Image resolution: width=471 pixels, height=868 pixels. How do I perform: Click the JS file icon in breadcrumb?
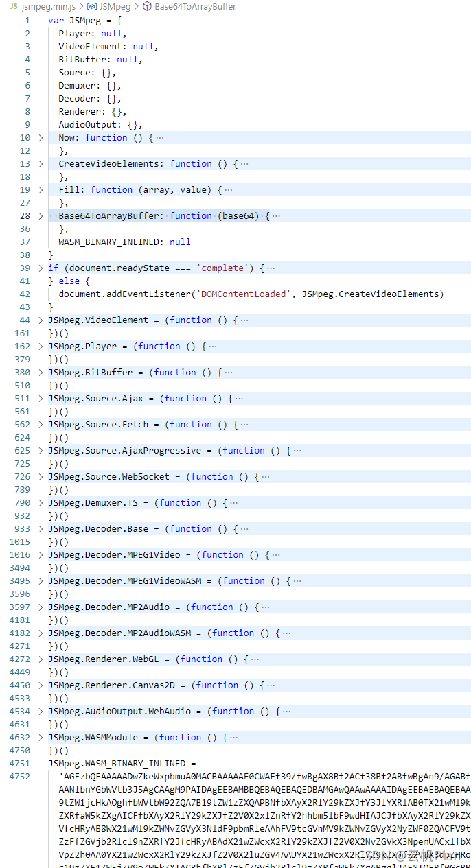pyautogui.click(x=14, y=6)
